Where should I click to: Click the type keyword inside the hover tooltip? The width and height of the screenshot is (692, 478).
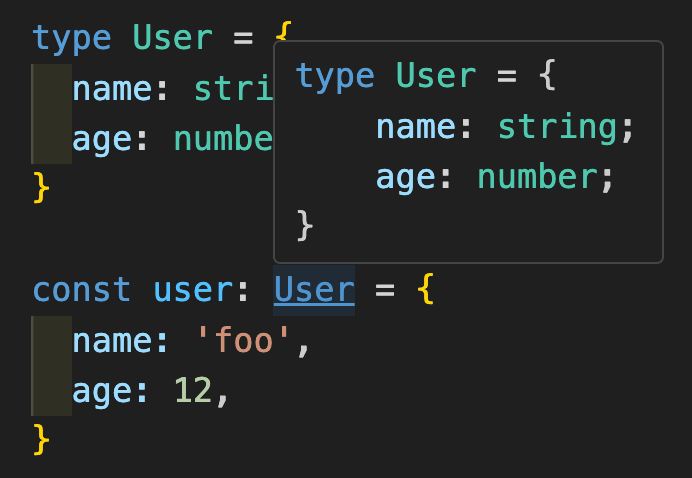pos(335,76)
